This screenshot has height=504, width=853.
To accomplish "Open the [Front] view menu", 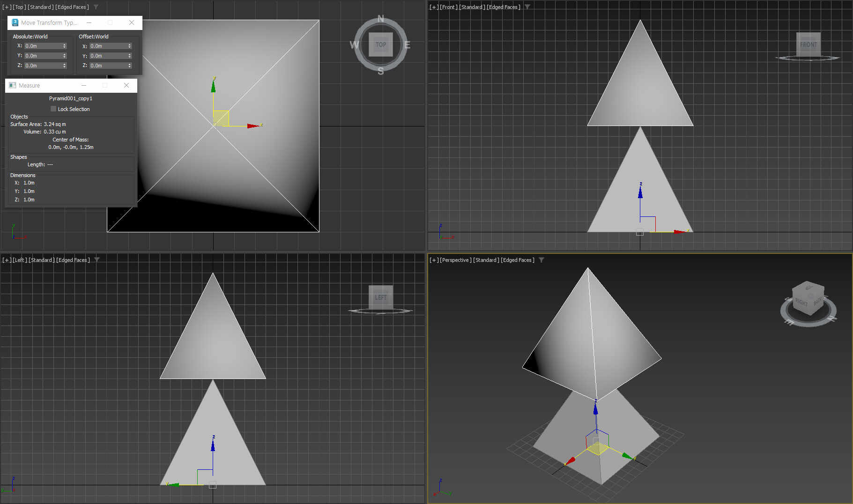I will pos(449,7).
